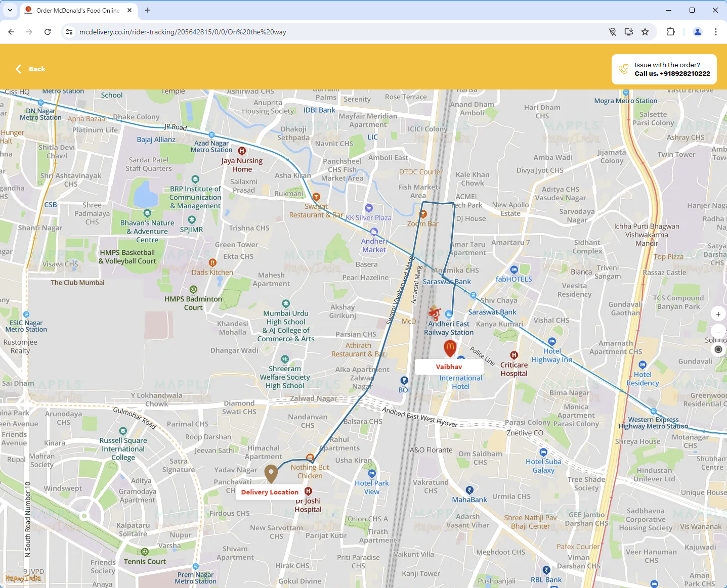Click The Club Mumbai label

[77, 283]
